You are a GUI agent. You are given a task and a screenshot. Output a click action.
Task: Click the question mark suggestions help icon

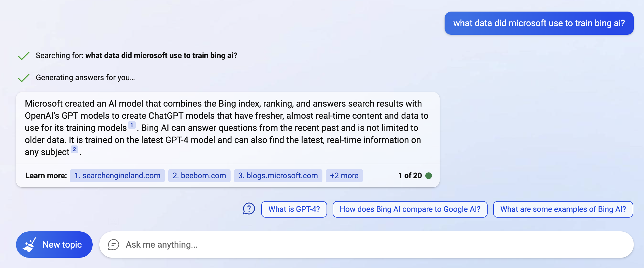tap(249, 209)
